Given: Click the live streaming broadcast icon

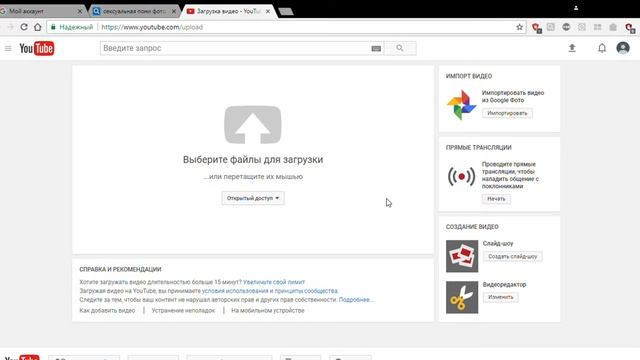Looking at the screenshot, I should click(x=461, y=176).
